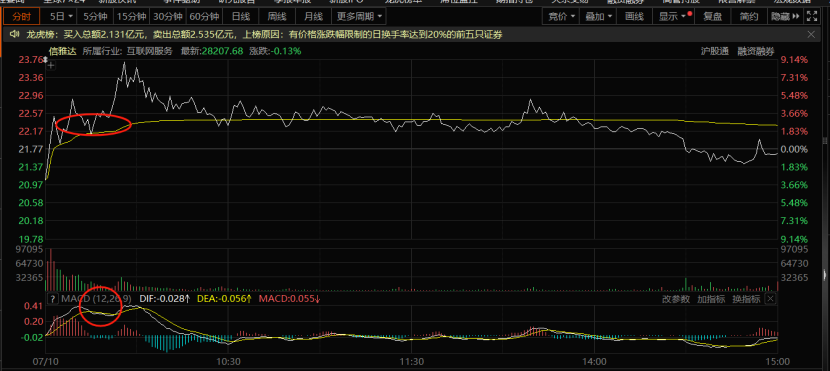Click 改参数 to edit indicator parameters
Viewport: 830px width, 371px height.
(x=676, y=299)
